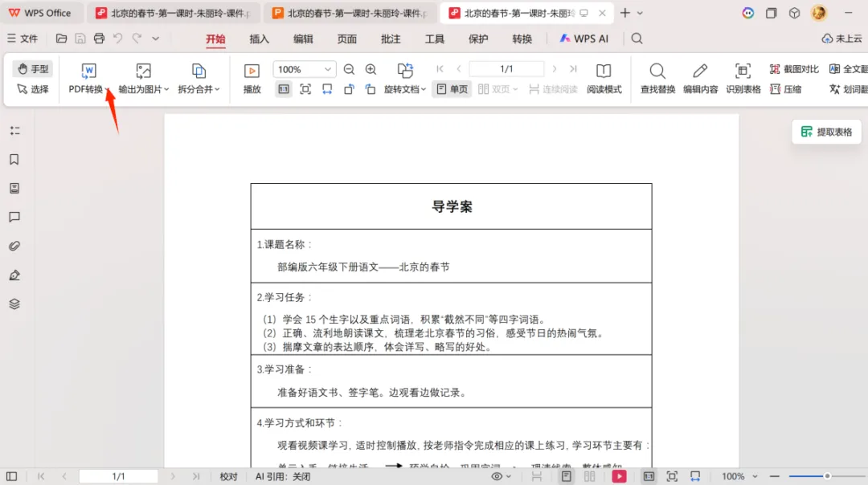Click the WPS AI button
868x485 pixels.
pyautogui.click(x=584, y=39)
